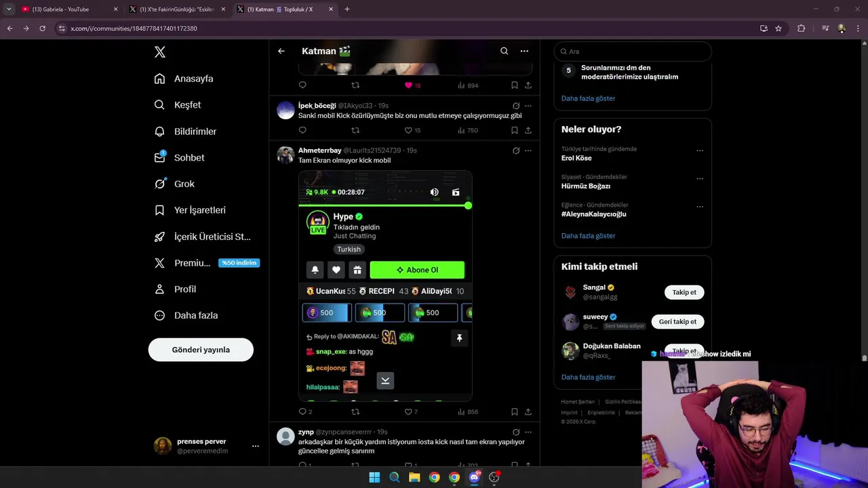This screenshot has height=488, width=868.
Task: Open File Explorer from taskbar
Action: coord(414,477)
